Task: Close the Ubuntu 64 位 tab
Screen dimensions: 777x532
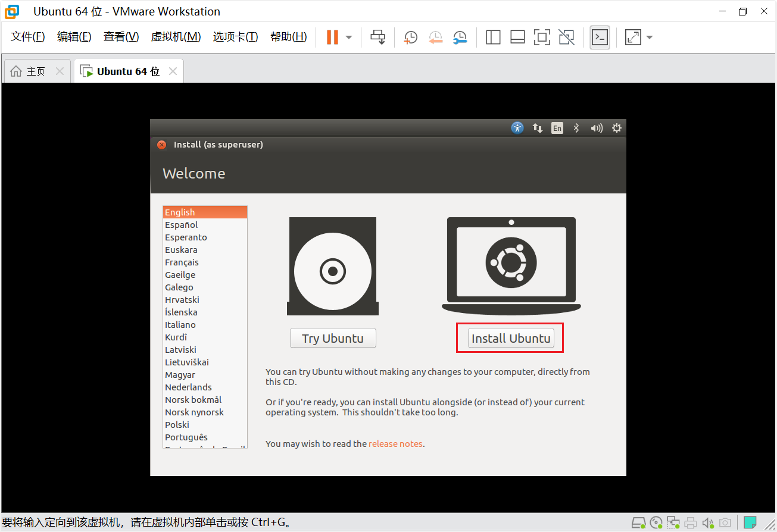Action: coord(173,71)
